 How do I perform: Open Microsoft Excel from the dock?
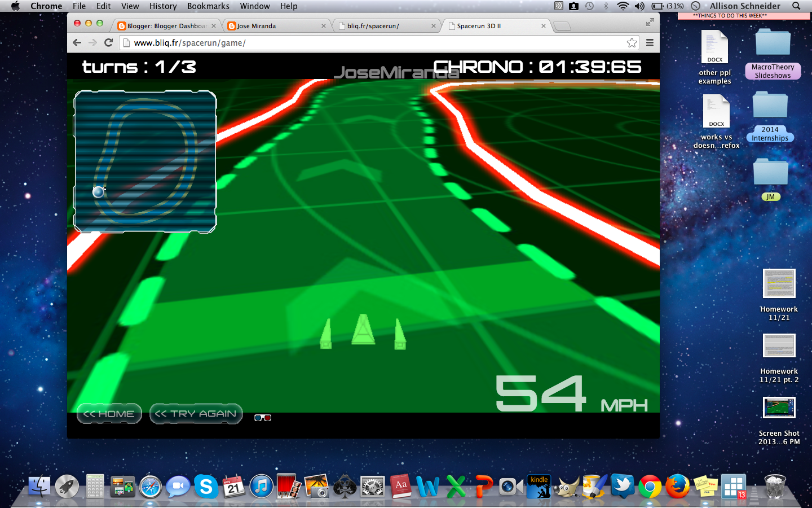[x=456, y=486]
